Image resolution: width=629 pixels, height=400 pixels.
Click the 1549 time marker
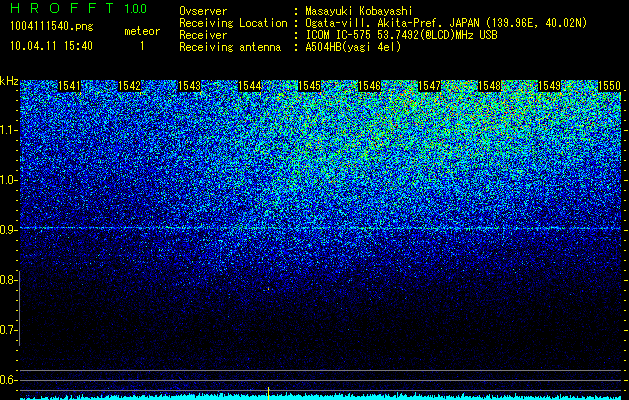tap(549, 86)
